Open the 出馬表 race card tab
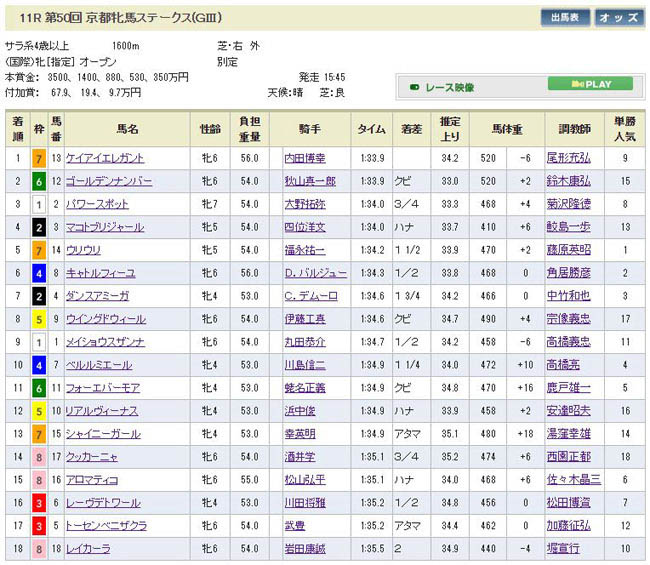This screenshot has width=650, height=565. coord(565,18)
